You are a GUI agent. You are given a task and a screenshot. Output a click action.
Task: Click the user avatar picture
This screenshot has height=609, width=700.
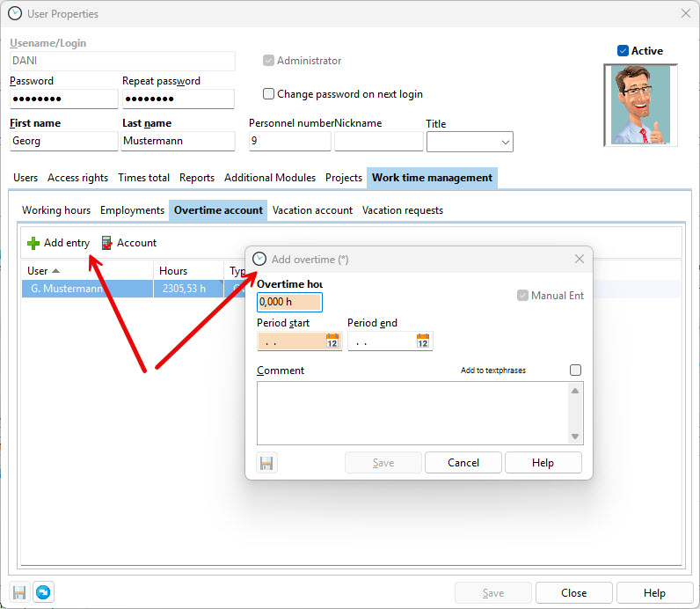click(640, 105)
